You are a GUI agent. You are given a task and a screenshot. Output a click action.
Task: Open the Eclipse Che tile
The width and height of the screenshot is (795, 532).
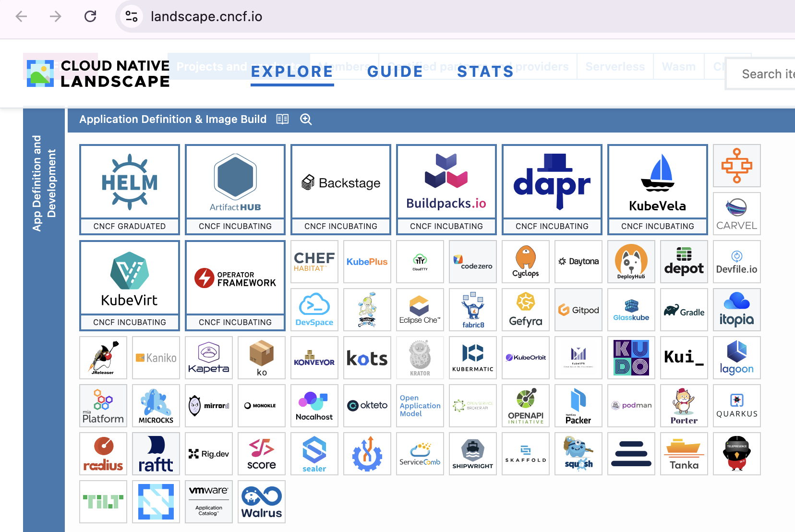pyautogui.click(x=420, y=310)
